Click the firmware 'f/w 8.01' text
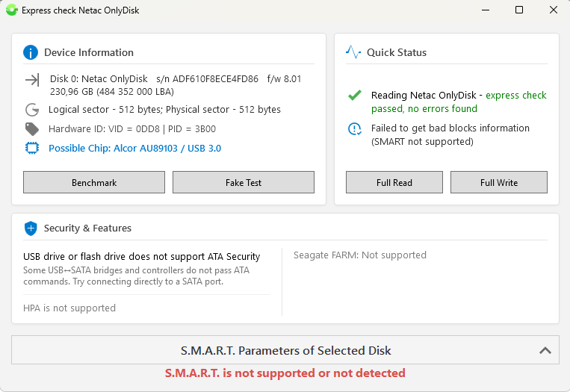The width and height of the screenshot is (570, 392). 284,79
